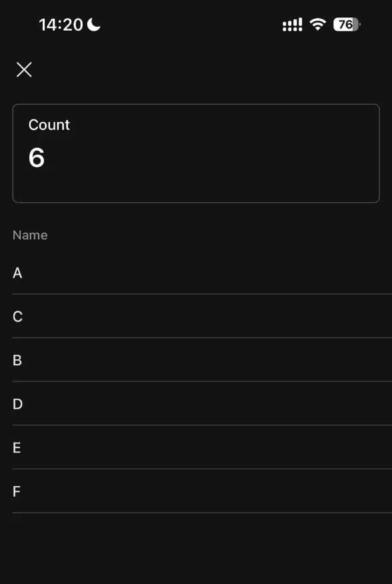
Task: Tap the empty area below row F
Action: 196,548
